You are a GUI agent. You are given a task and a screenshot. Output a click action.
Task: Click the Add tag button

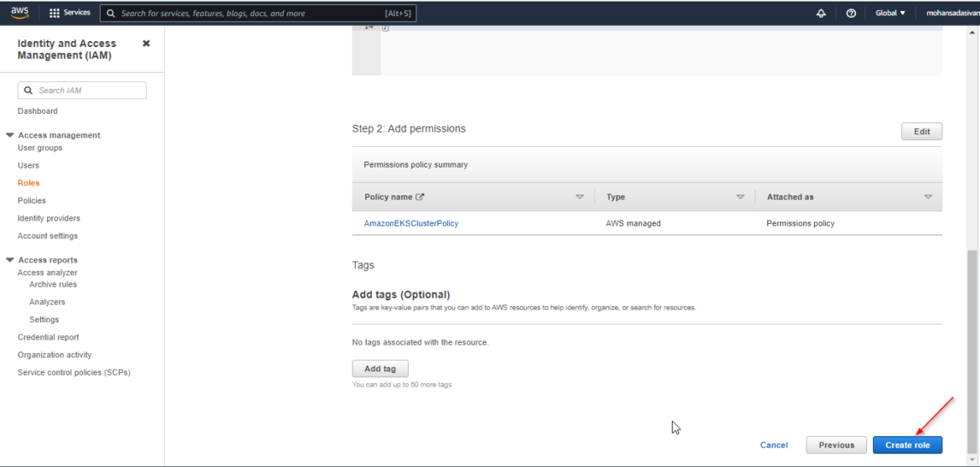(x=380, y=369)
